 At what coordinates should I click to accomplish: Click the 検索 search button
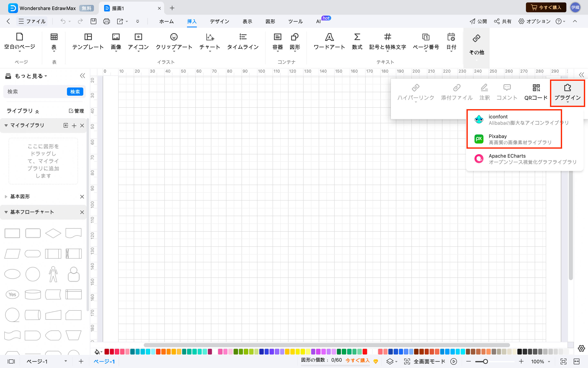coord(75,92)
